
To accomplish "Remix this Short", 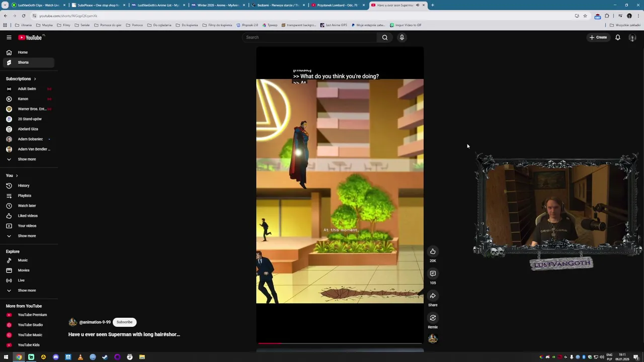I will click(433, 318).
